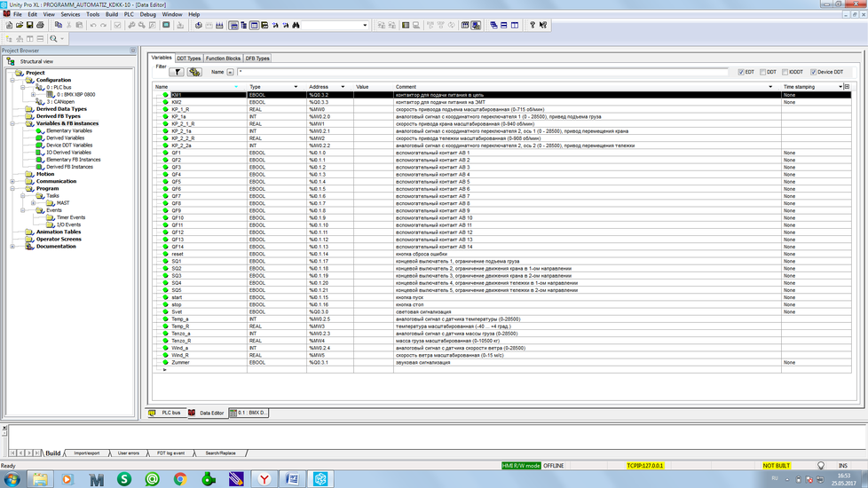Image resolution: width=868 pixels, height=488 pixels.
Task: Expand the 0 : BMX XBP 0800 node
Action: point(33,95)
